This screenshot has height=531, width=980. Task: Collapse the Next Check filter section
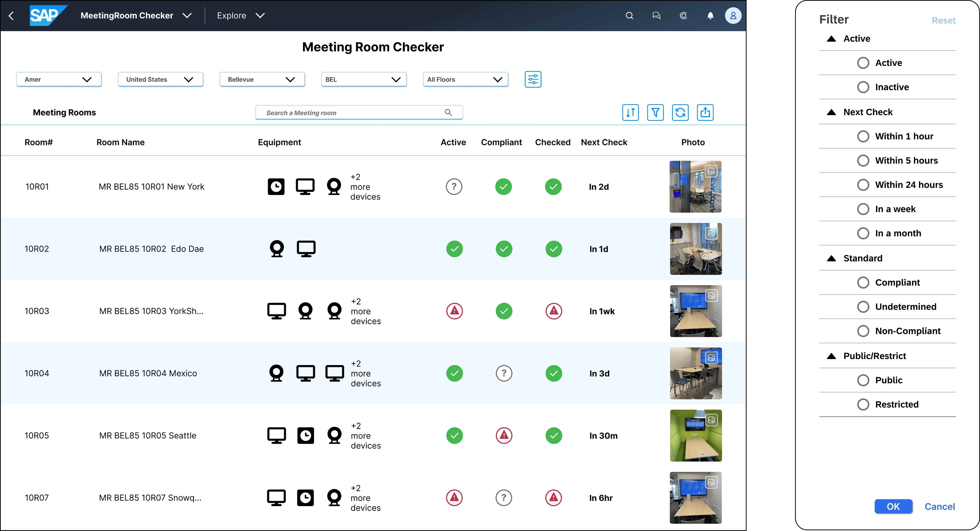point(832,112)
